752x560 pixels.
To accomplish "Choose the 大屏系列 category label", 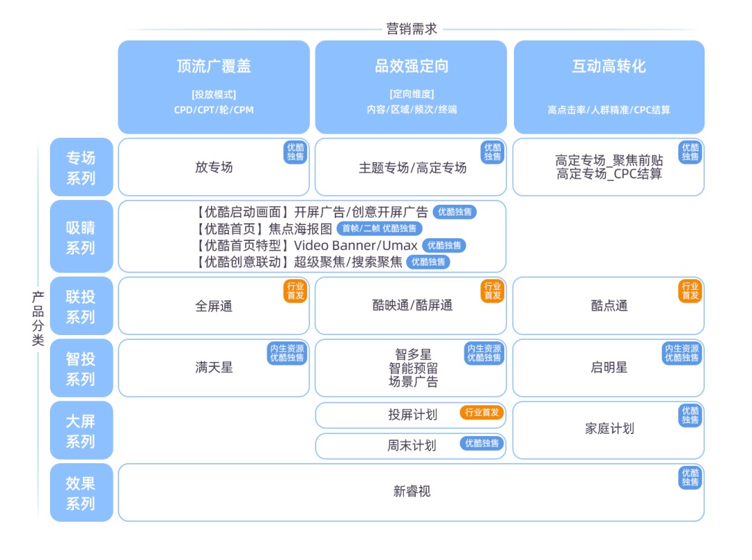I will pyautogui.click(x=81, y=430).
